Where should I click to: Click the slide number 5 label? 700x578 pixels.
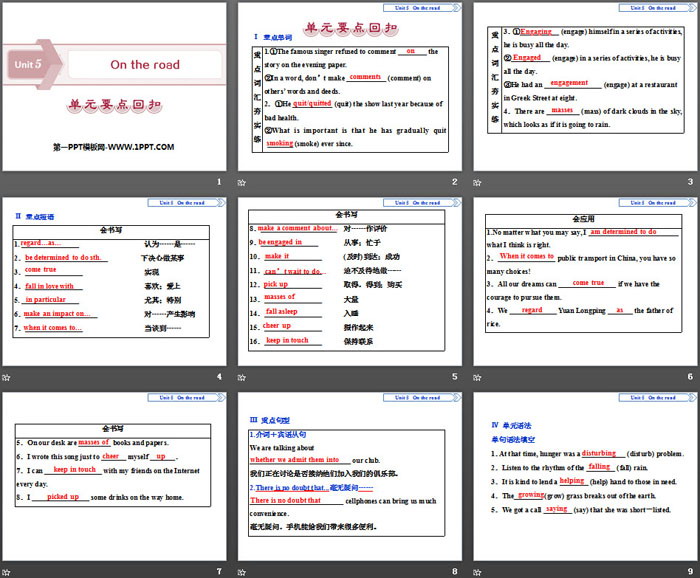[x=454, y=377]
